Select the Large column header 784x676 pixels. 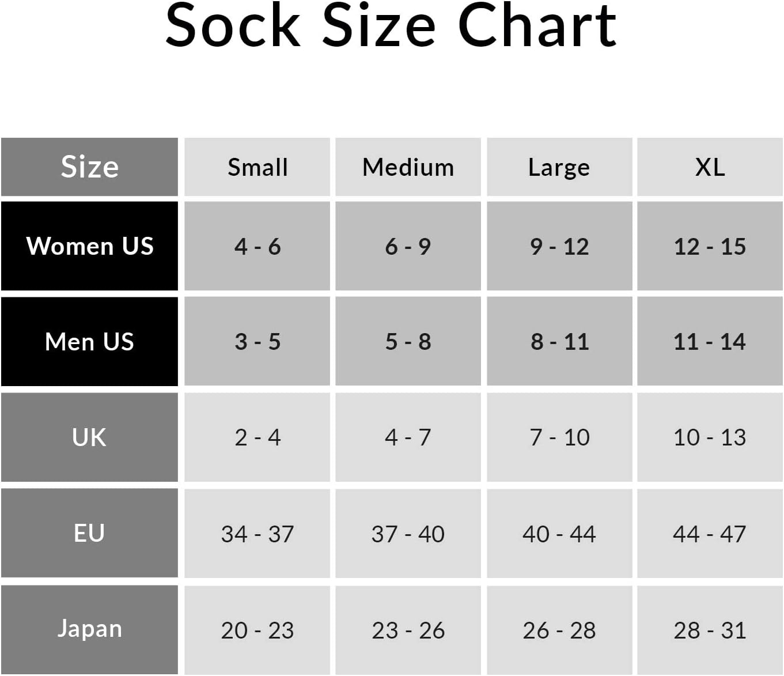point(559,167)
